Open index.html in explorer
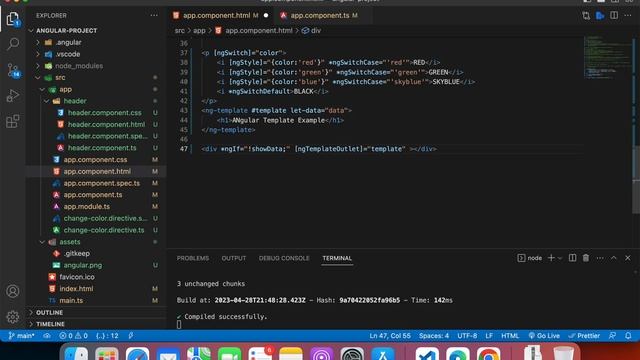The height and width of the screenshot is (360, 640). 76,289
